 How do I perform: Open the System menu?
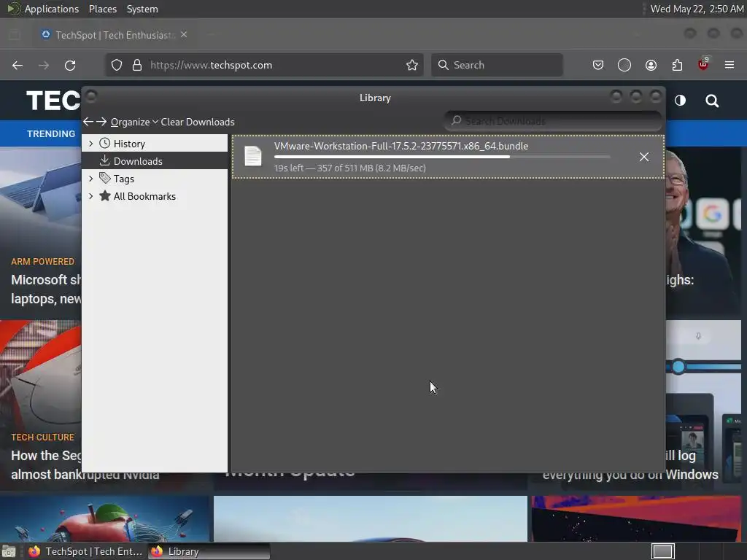(x=142, y=9)
